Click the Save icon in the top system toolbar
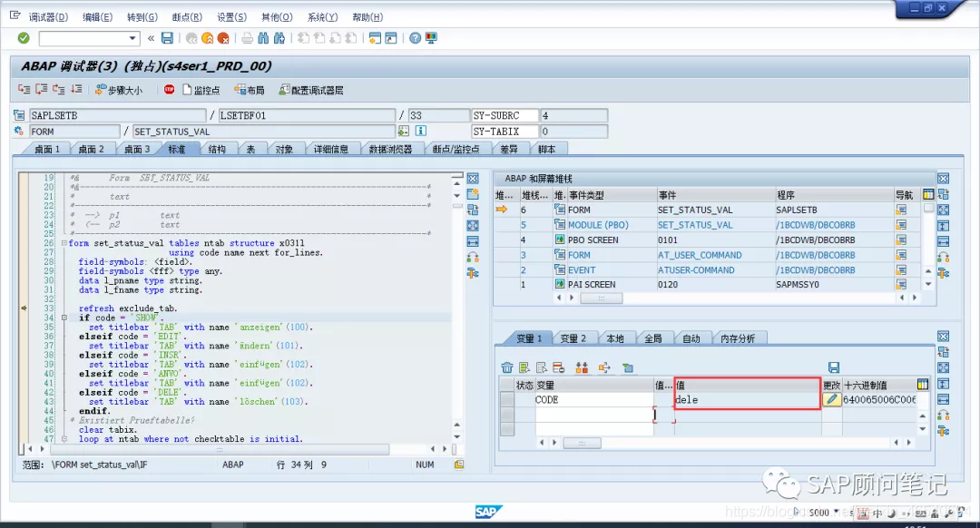Image resolution: width=980 pixels, height=528 pixels. 167,38
